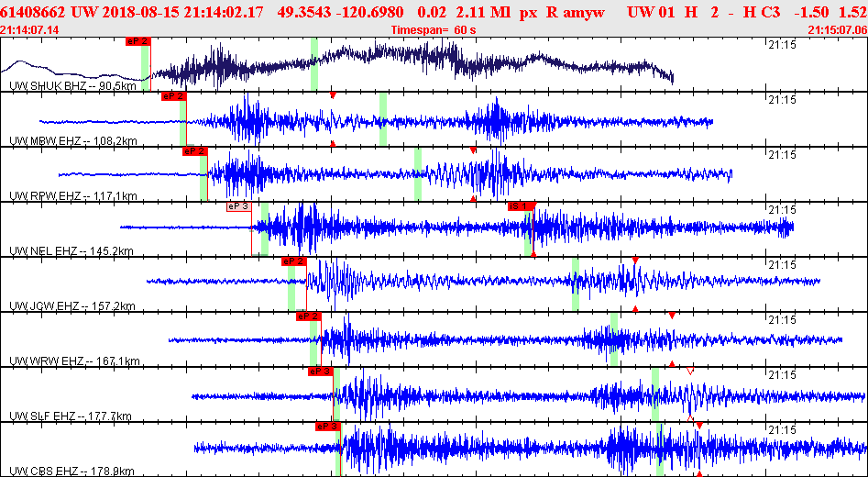Click the red triangle marker atop RPW trace
868x477 pixels.
point(473,150)
